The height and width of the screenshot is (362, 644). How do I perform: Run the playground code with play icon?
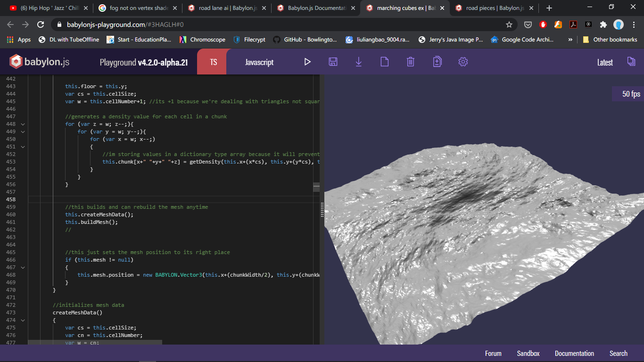point(307,62)
